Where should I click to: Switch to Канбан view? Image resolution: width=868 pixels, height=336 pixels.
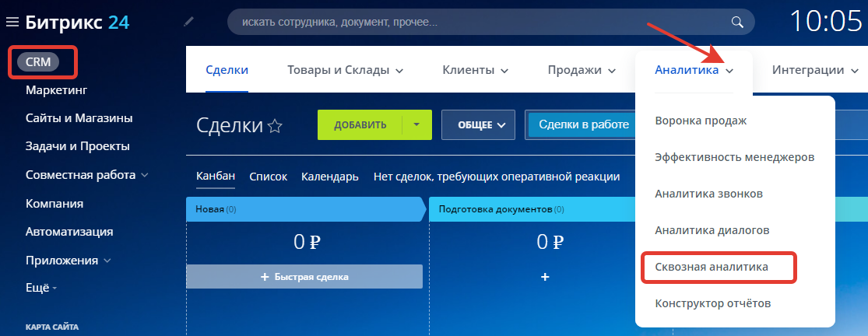click(x=216, y=177)
